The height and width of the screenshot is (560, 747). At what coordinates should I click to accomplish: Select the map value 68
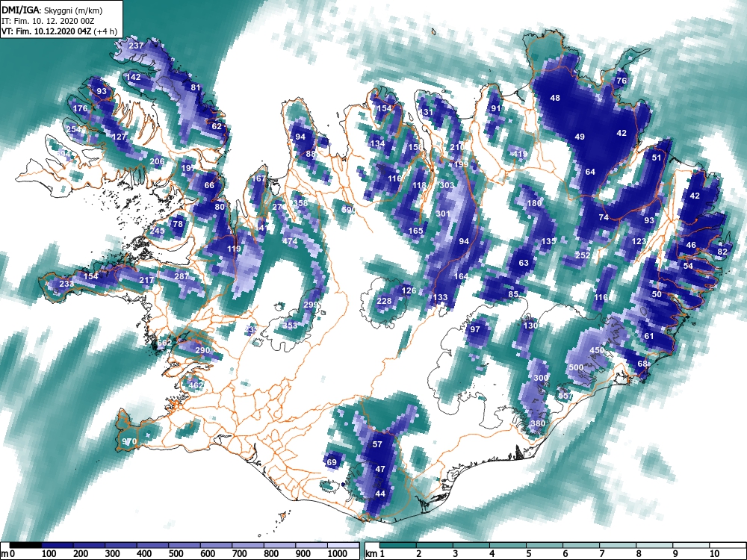[x=642, y=364]
